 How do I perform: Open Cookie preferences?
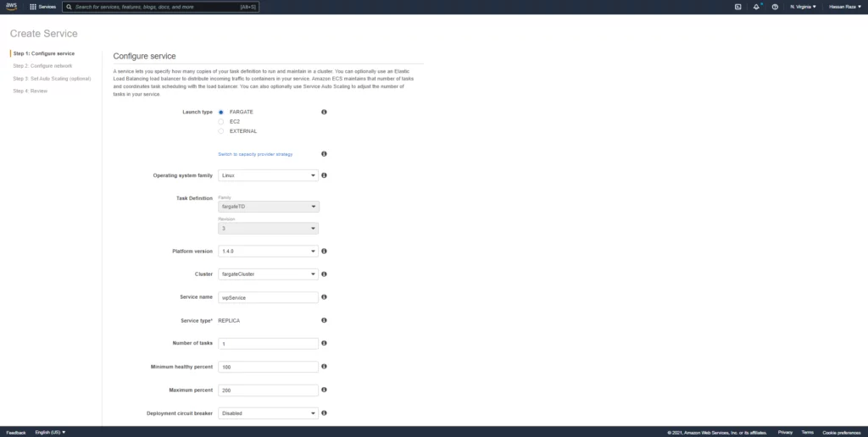842,433
